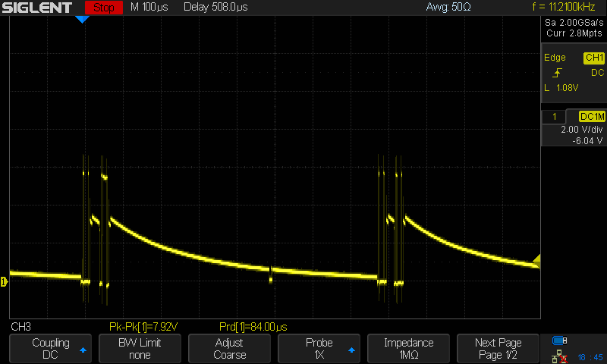Click the 2.00 V/div vertical scale value
The width and height of the screenshot is (607, 364).
(x=581, y=130)
